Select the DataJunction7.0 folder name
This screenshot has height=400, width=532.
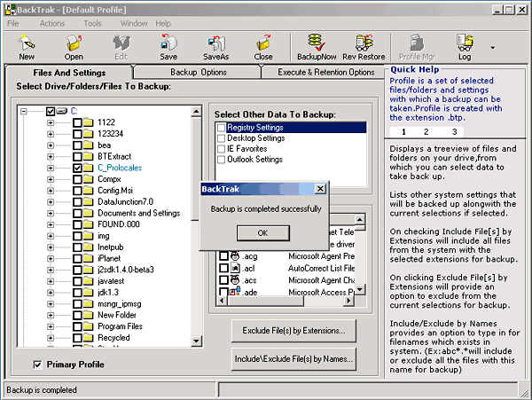click(x=126, y=202)
